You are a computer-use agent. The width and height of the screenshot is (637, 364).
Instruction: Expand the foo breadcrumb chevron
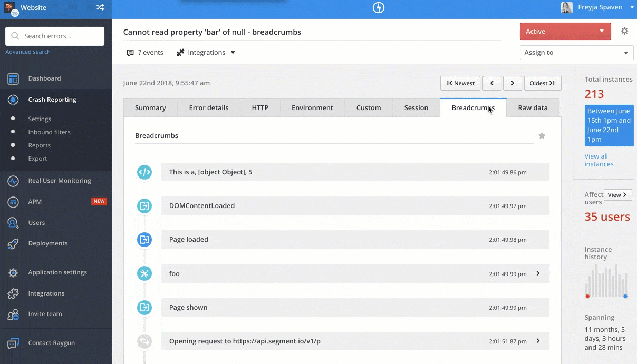(x=538, y=273)
